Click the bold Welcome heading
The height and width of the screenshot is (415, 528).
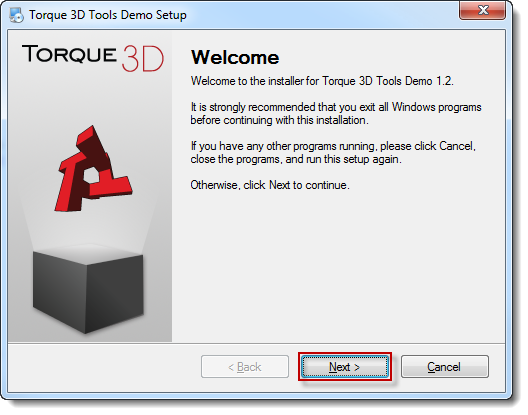[x=235, y=57]
